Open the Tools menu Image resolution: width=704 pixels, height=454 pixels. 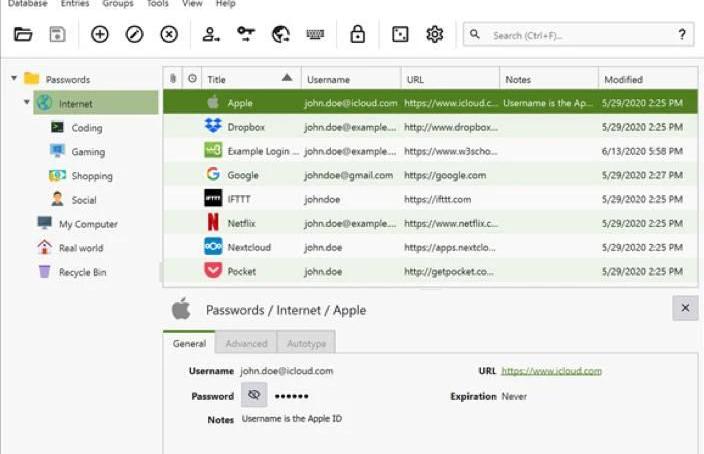[158, 4]
